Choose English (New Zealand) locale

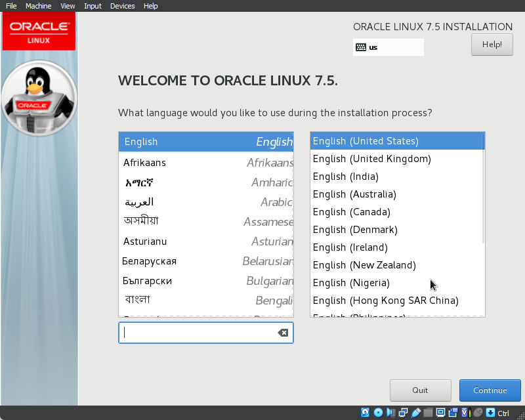click(x=397, y=265)
